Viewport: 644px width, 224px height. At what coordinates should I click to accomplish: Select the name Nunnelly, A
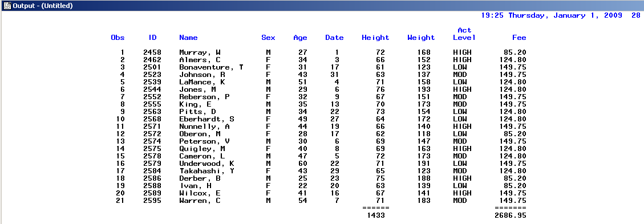click(205, 127)
